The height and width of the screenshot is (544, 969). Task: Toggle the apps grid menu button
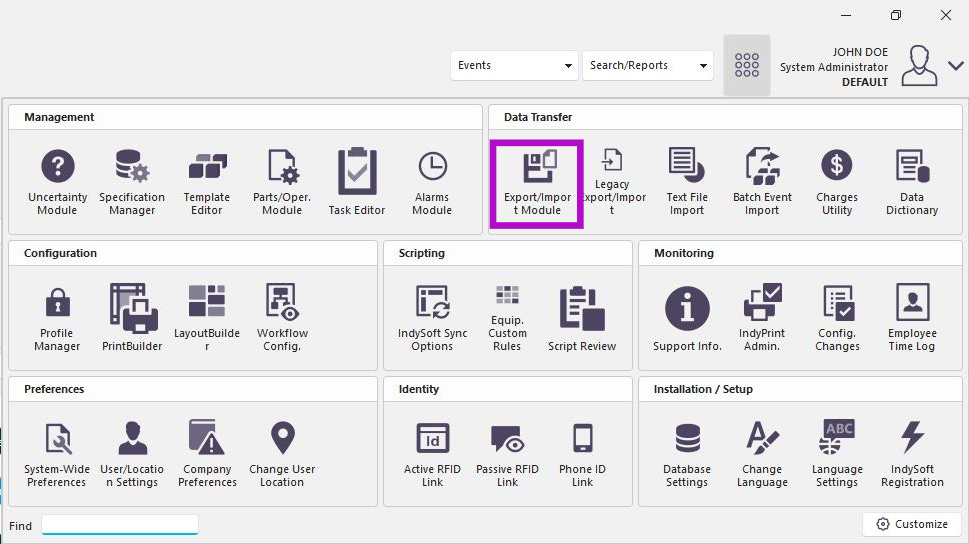(x=747, y=66)
